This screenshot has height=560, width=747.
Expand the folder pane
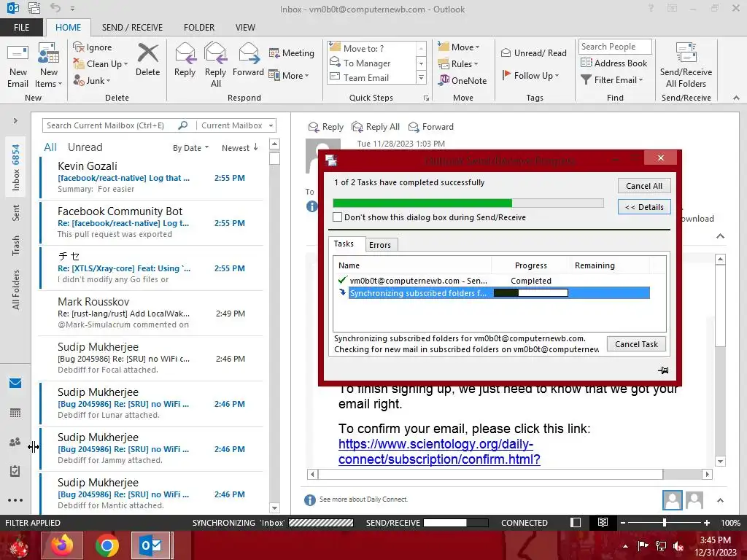[x=15, y=120]
